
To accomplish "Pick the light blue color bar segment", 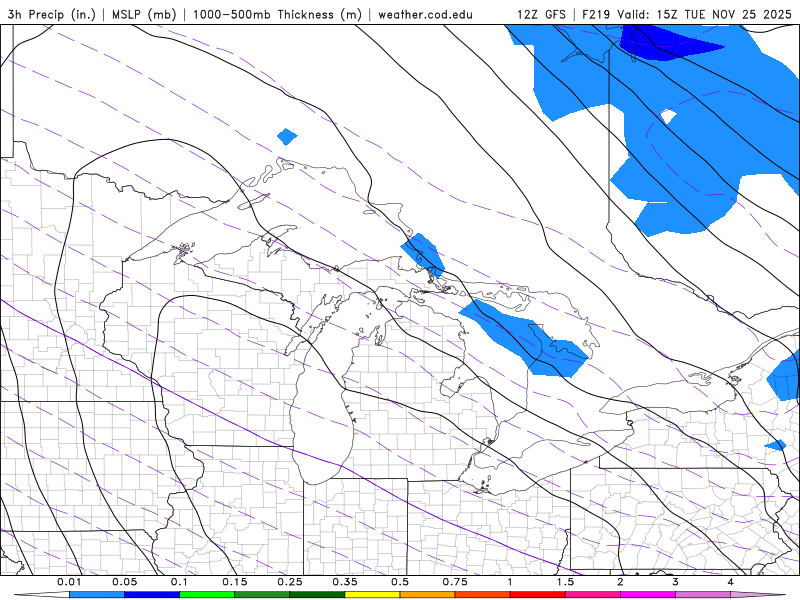I will tap(97, 595).
